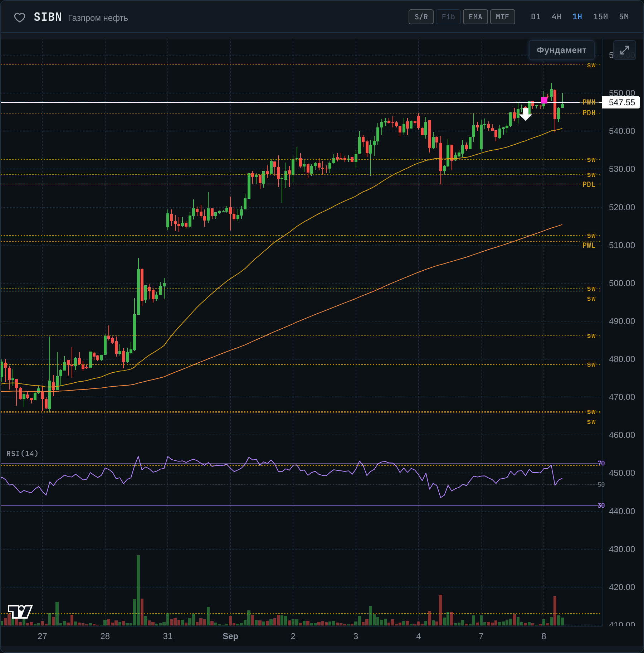Toggle the Fib overlay
This screenshot has width=644, height=653.
tap(448, 17)
